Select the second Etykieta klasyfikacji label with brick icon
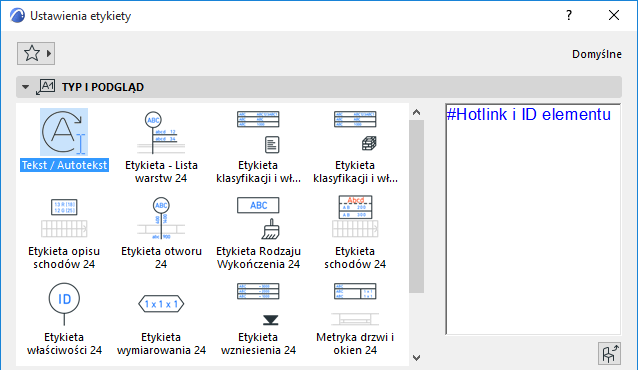Screen dimensions: 638x370 click(x=355, y=132)
